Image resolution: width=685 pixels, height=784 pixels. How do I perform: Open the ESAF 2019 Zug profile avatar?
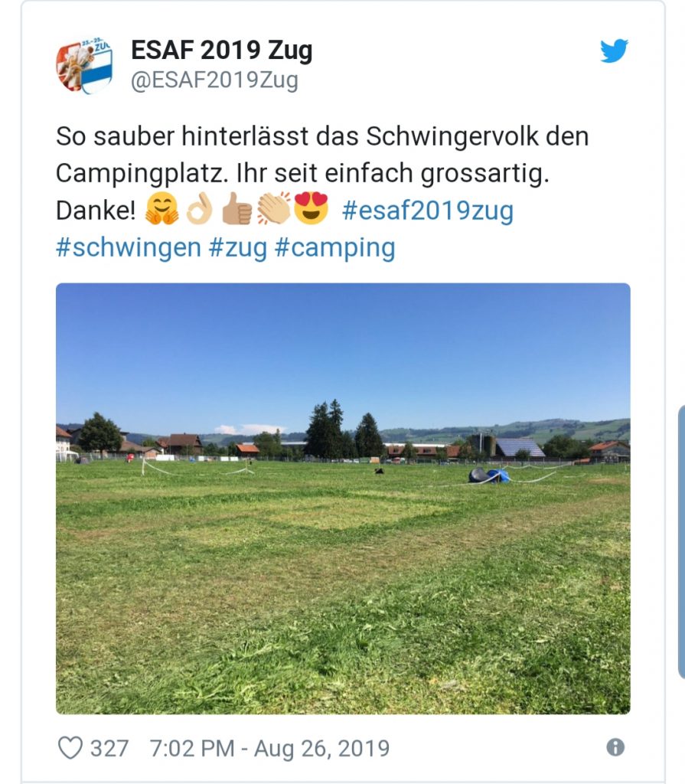pyautogui.click(x=84, y=66)
